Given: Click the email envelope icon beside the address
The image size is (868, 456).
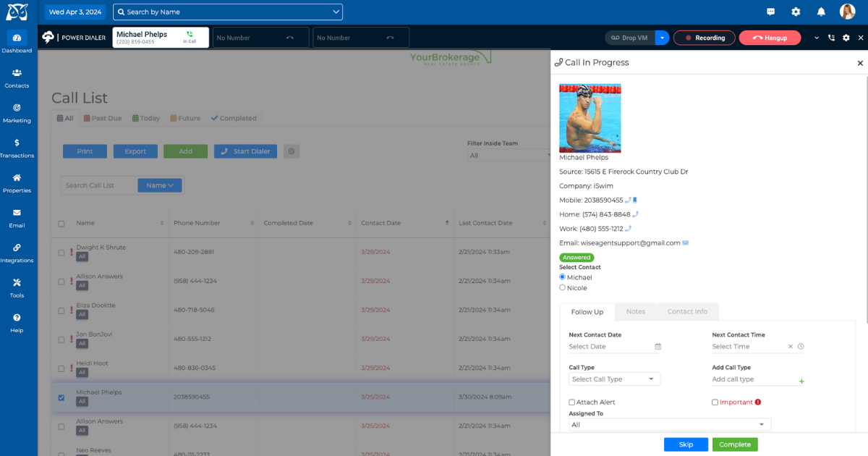Looking at the screenshot, I should 685,243.
